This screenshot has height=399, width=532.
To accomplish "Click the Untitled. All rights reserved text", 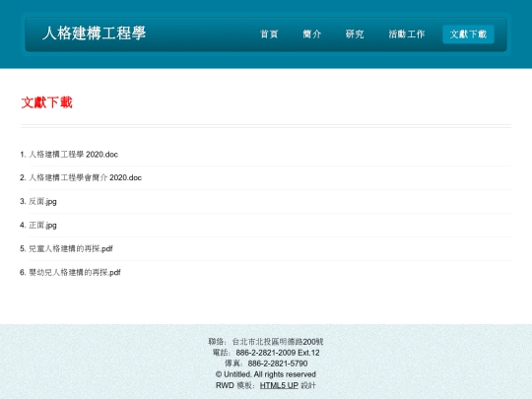I will 270,374.
